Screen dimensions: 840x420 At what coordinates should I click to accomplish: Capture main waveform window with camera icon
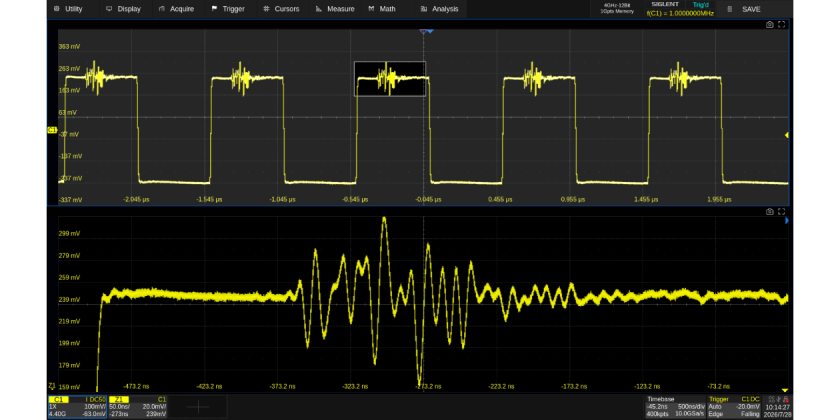click(770, 25)
